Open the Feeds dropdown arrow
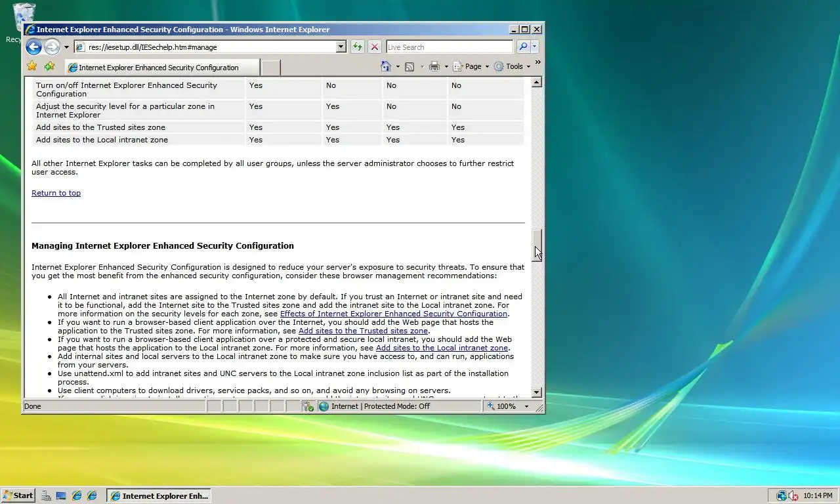840x504 pixels. tap(421, 67)
